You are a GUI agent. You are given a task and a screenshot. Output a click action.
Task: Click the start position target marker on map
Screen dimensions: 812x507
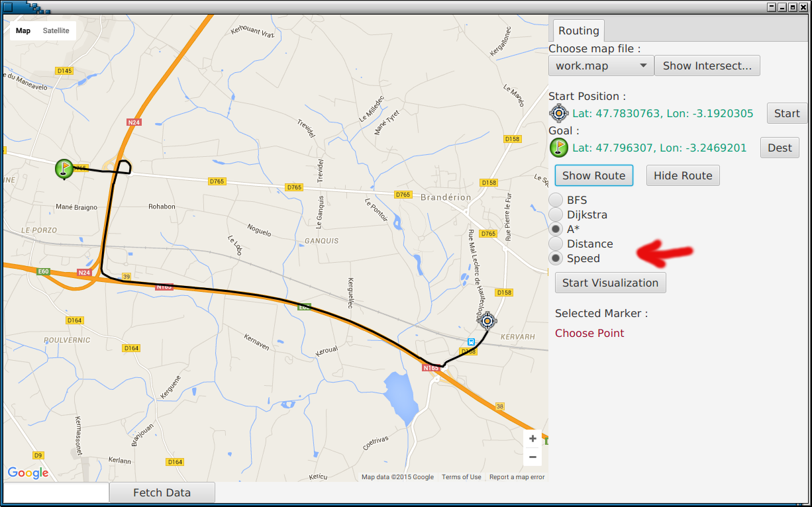487,321
